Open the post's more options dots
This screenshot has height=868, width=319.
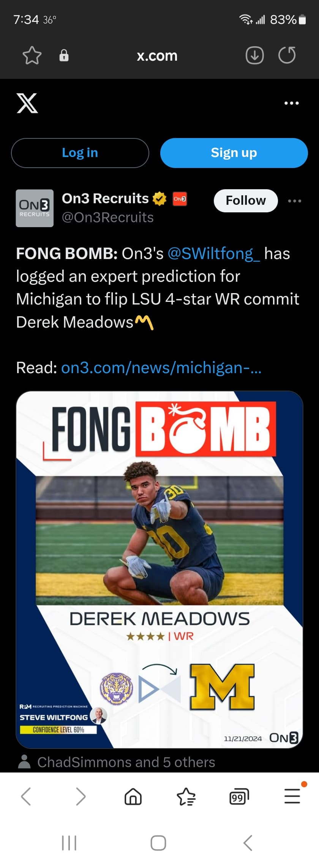pyautogui.click(x=295, y=201)
